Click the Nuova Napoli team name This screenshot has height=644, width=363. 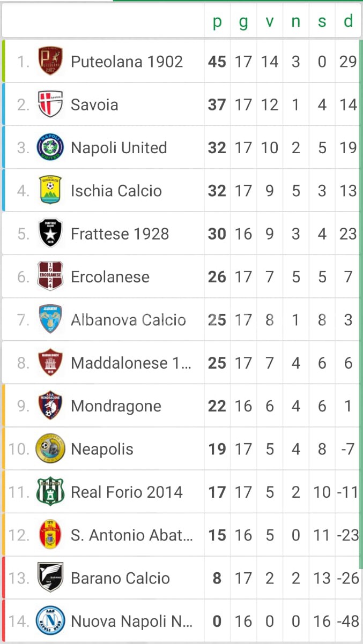(x=131, y=621)
